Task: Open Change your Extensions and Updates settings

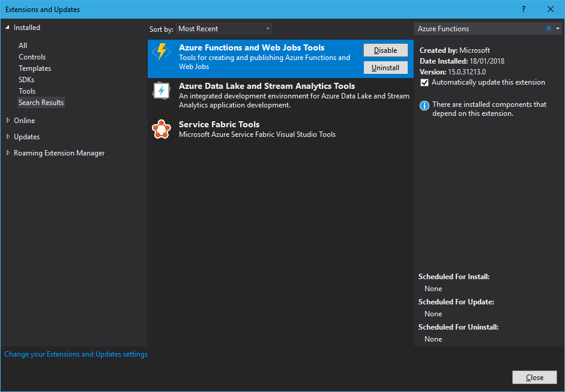Action: (x=76, y=354)
